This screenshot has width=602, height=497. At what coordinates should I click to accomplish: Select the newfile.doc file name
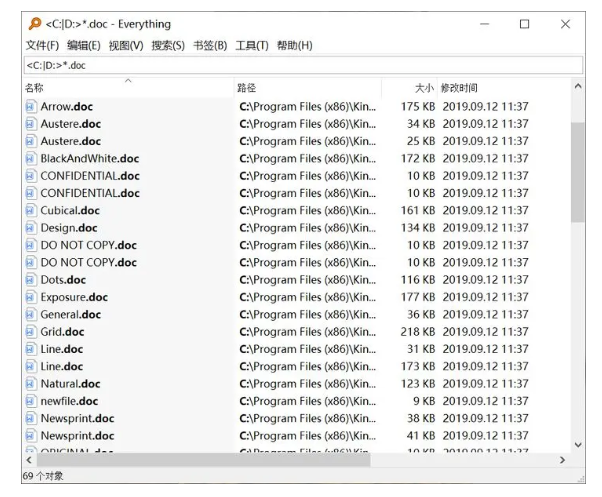click(69, 401)
